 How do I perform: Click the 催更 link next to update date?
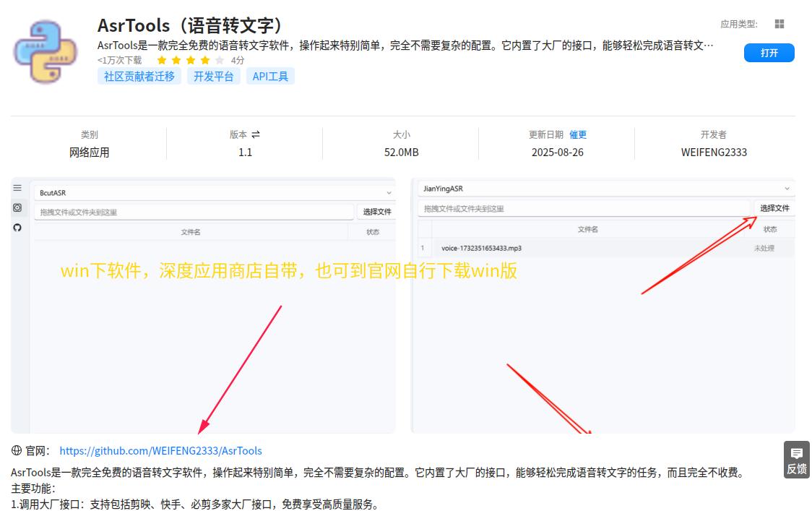[x=578, y=134]
